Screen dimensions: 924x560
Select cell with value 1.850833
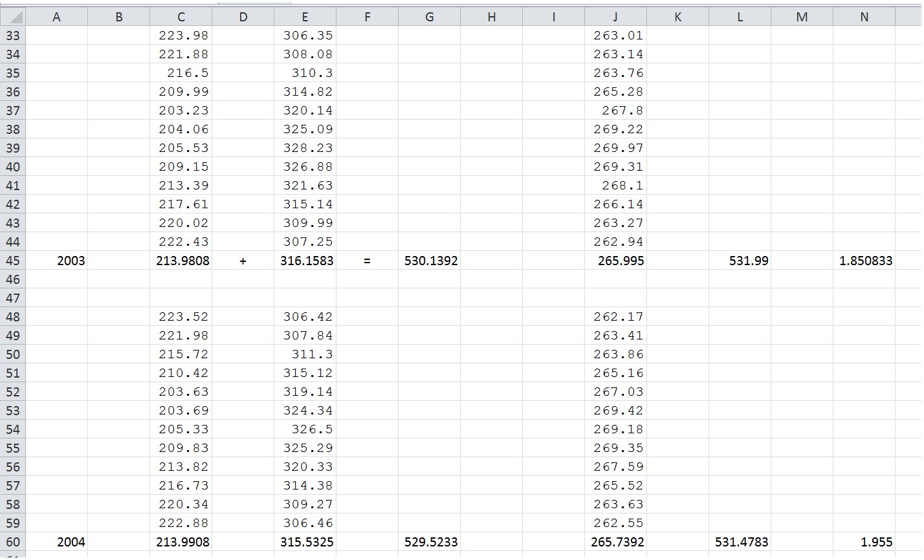point(864,261)
